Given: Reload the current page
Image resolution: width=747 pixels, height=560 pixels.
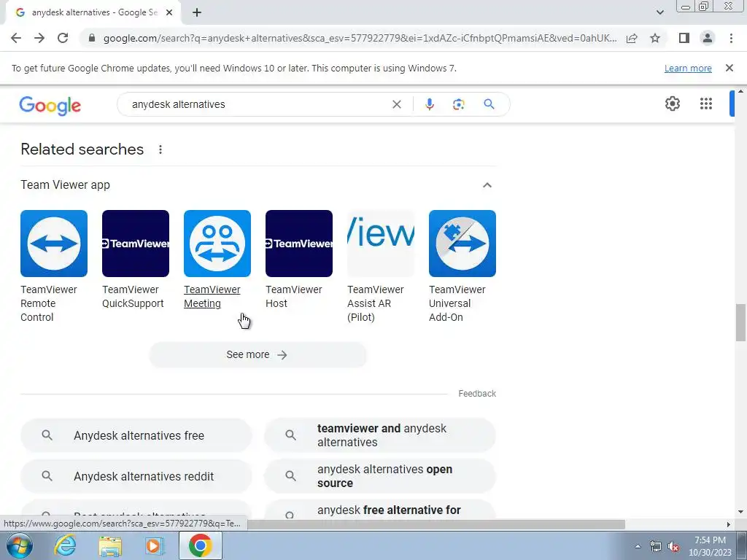Looking at the screenshot, I should point(63,38).
